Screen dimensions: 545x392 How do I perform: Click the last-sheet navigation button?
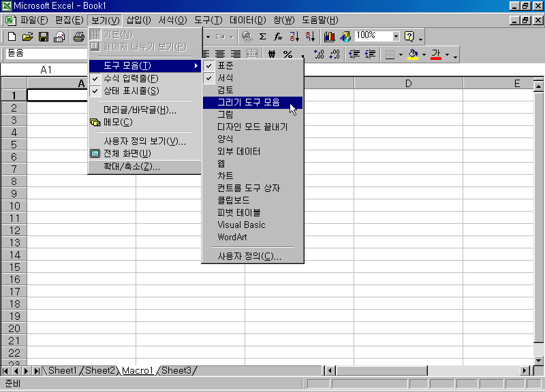point(37,371)
